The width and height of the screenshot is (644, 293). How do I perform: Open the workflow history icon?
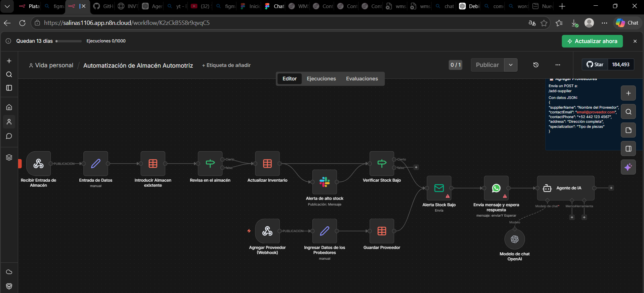(536, 65)
